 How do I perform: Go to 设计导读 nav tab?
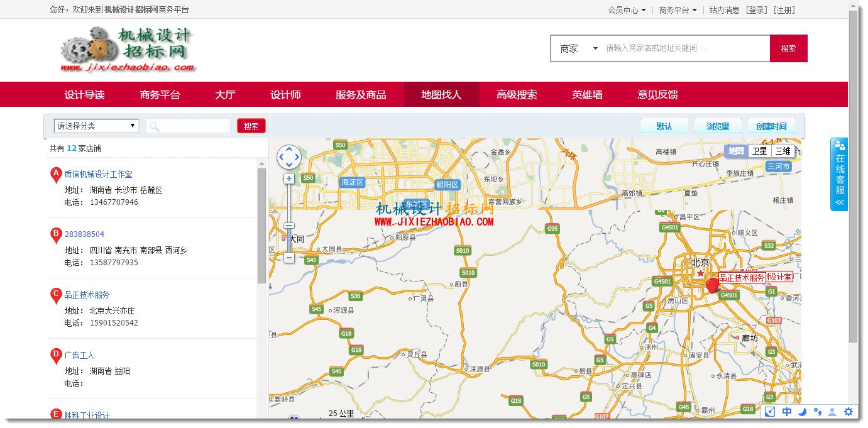click(x=84, y=95)
